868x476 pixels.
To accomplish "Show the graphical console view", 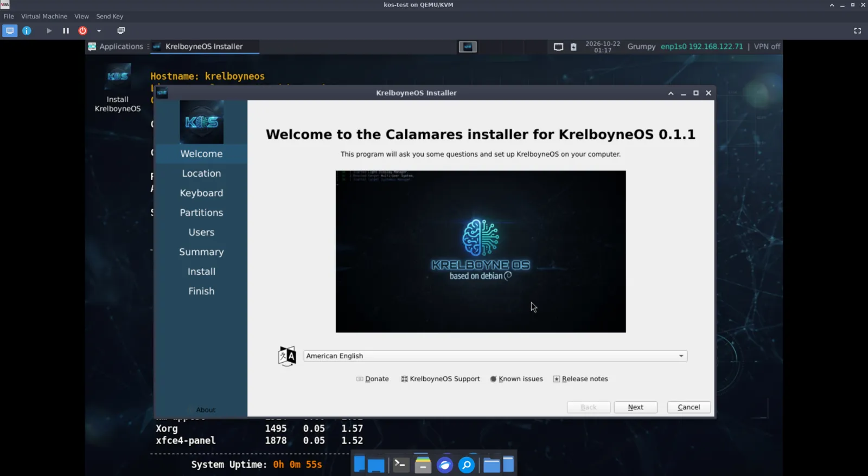I will coord(10,31).
